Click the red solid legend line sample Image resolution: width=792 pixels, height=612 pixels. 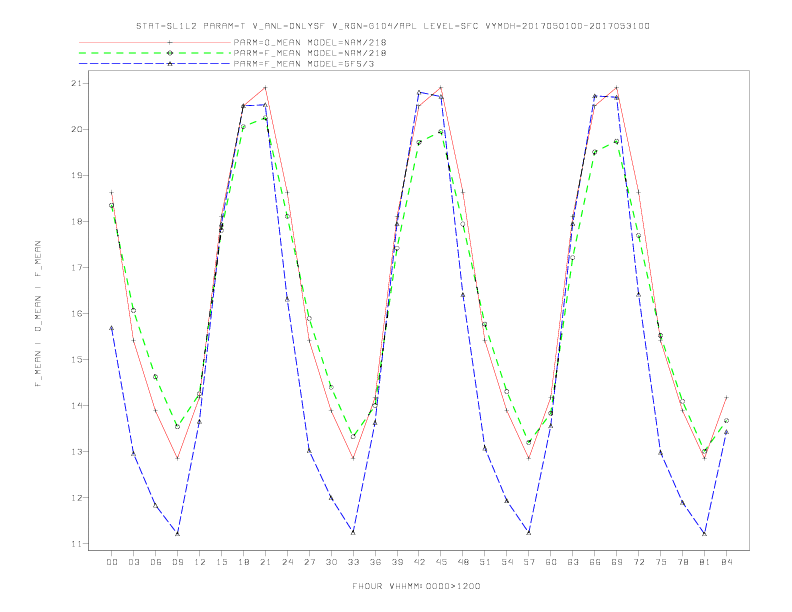[x=155, y=42]
